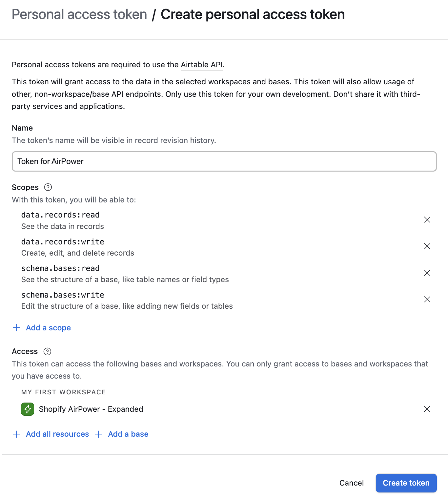The height and width of the screenshot is (500, 448).
Task: Click Add all resources
Action: pyautogui.click(x=57, y=434)
